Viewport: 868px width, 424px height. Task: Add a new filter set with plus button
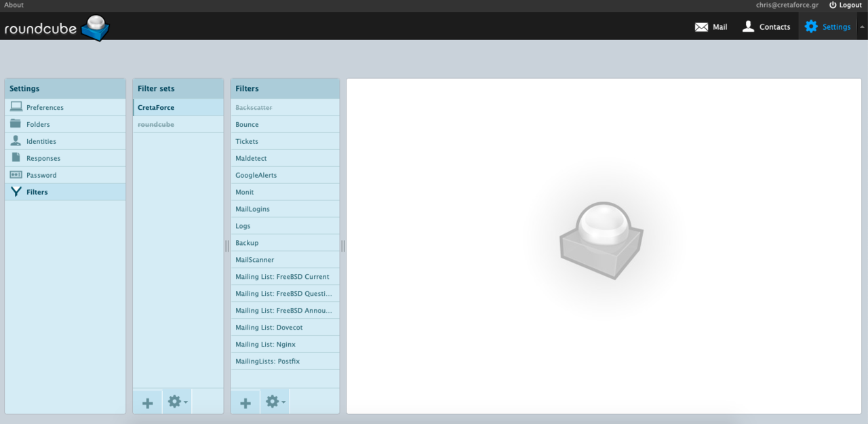tap(147, 402)
